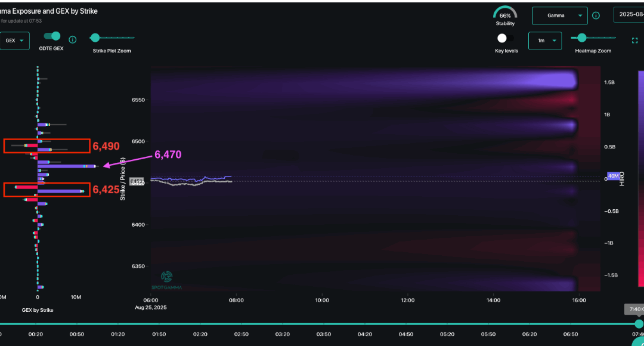
Task: Click the SpotGamma logo watermark on the heatmap
Action: pyautogui.click(x=168, y=278)
